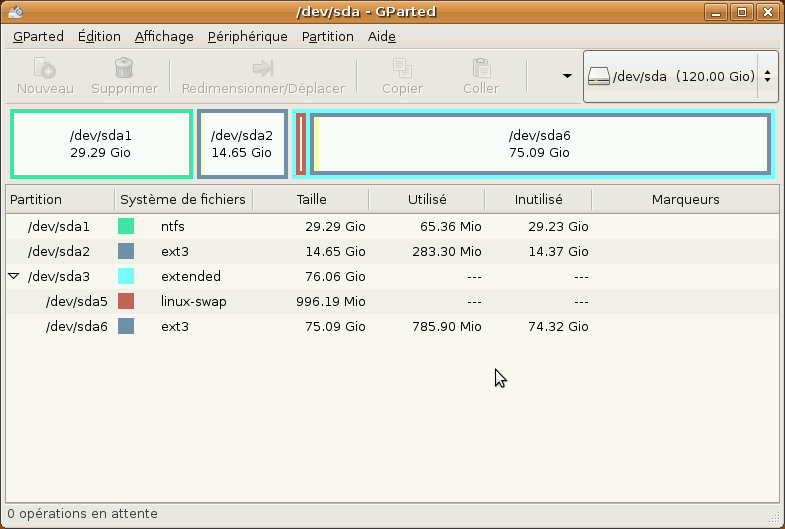Open the Affichage menu
This screenshot has width=785, height=529.
coord(164,36)
